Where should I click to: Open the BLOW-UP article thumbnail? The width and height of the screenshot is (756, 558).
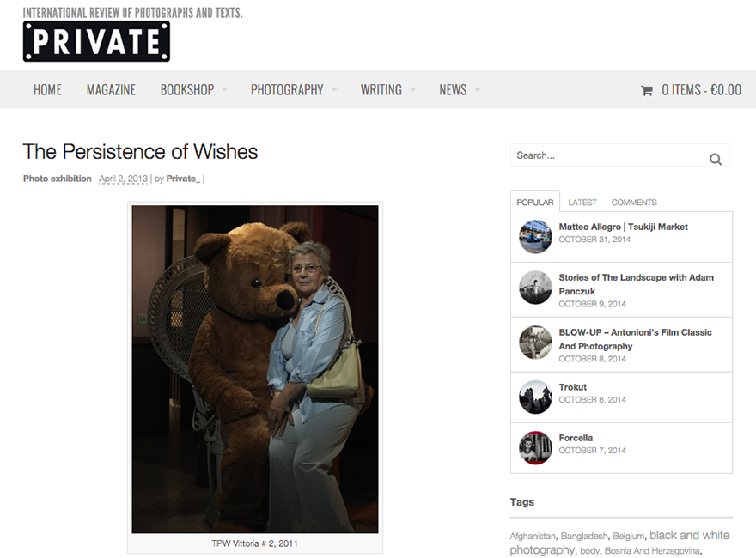(x=535, y=343)
